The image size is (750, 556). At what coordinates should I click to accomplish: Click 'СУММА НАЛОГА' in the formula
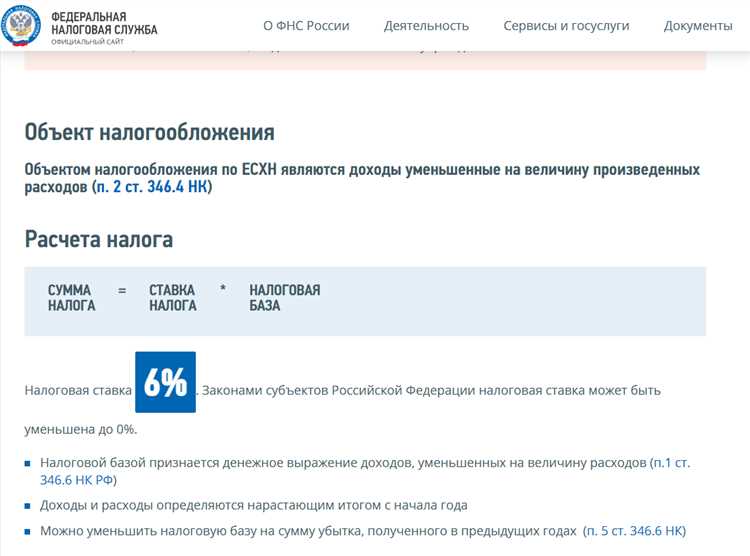pos(71,298)
